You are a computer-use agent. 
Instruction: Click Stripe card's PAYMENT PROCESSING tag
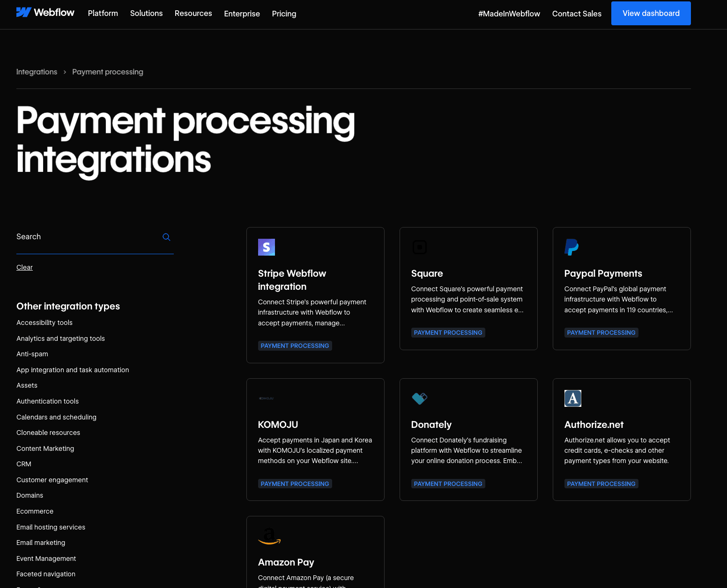(295, 345)
